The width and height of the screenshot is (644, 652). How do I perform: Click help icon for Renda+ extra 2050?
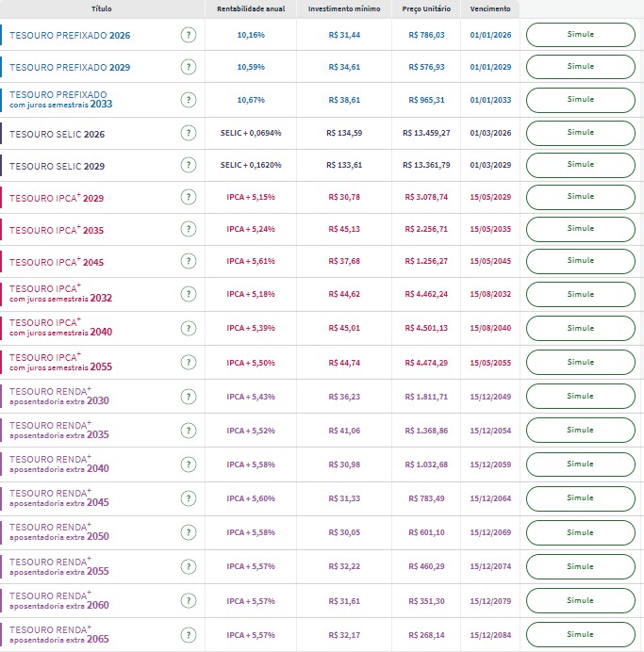tap(189, 532)
